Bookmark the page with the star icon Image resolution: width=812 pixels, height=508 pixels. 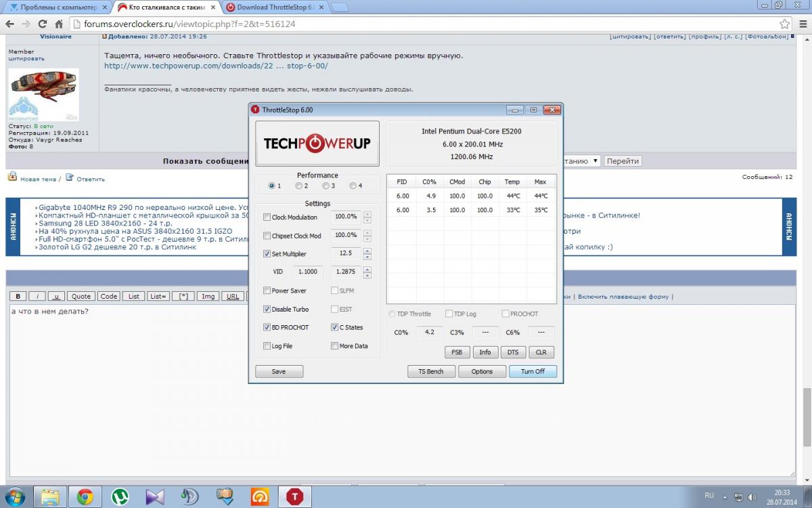[783, 24]
